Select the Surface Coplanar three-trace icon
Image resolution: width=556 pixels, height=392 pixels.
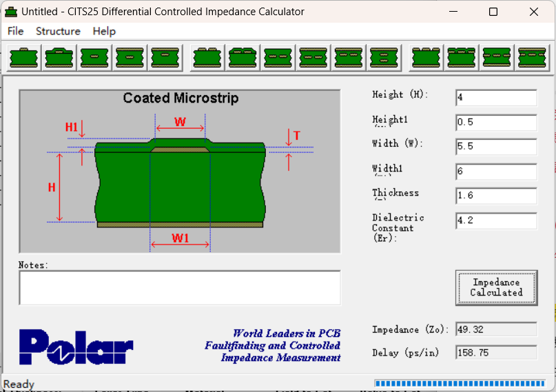[426, 58]
